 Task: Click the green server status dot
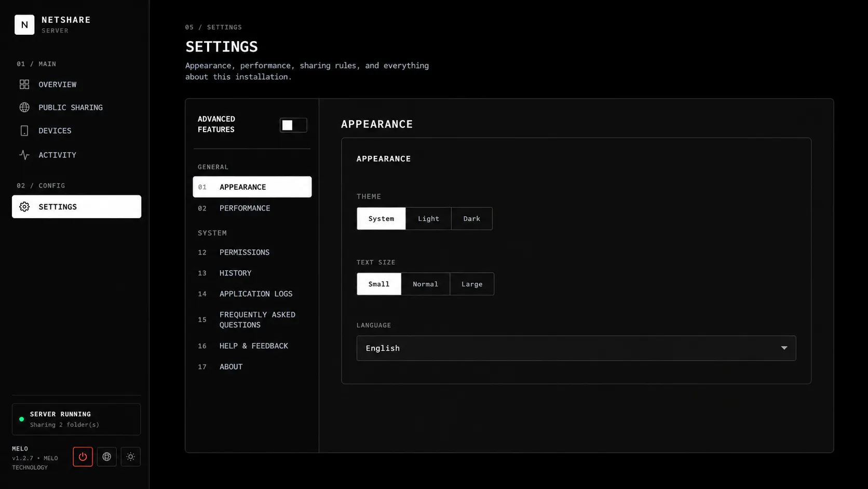coord(21,419)
